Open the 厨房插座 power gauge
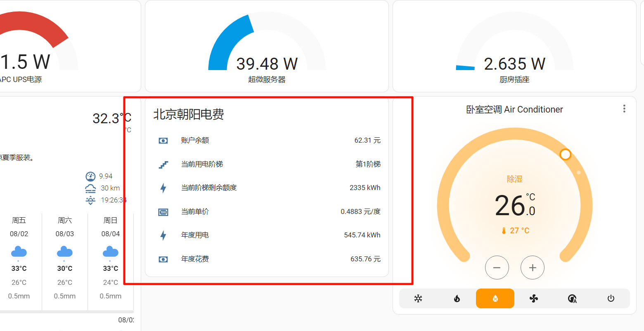 click(514, 46)
